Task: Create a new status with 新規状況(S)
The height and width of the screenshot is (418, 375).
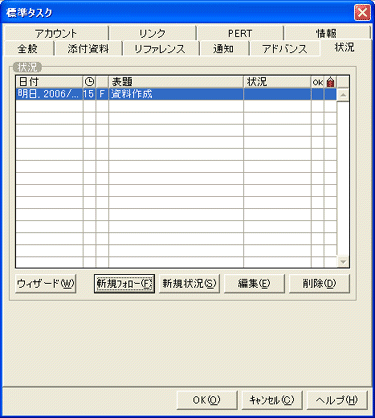Action: click(x=189, y=284)
